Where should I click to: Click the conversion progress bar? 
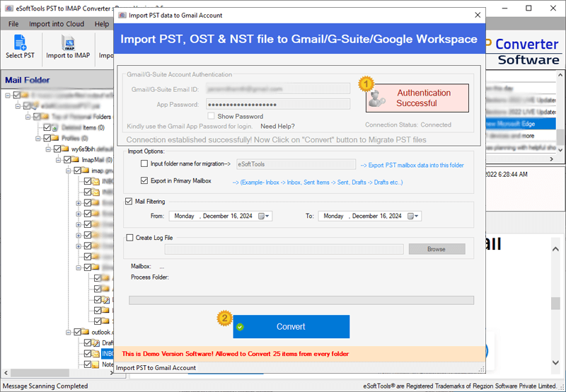[x=301, y=300]
